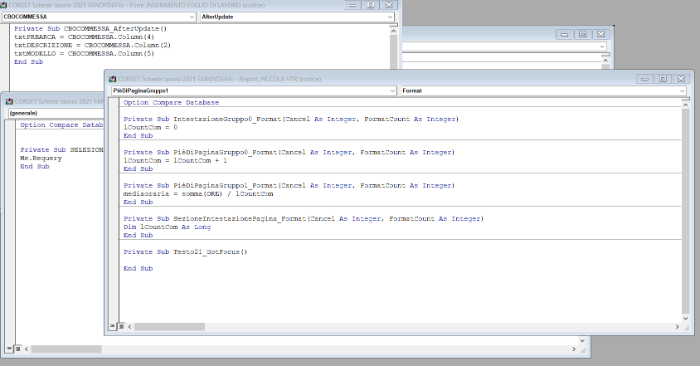700x366 pixels.
Task: Minimize the rear untitled code window
Action: coord(564,34)
